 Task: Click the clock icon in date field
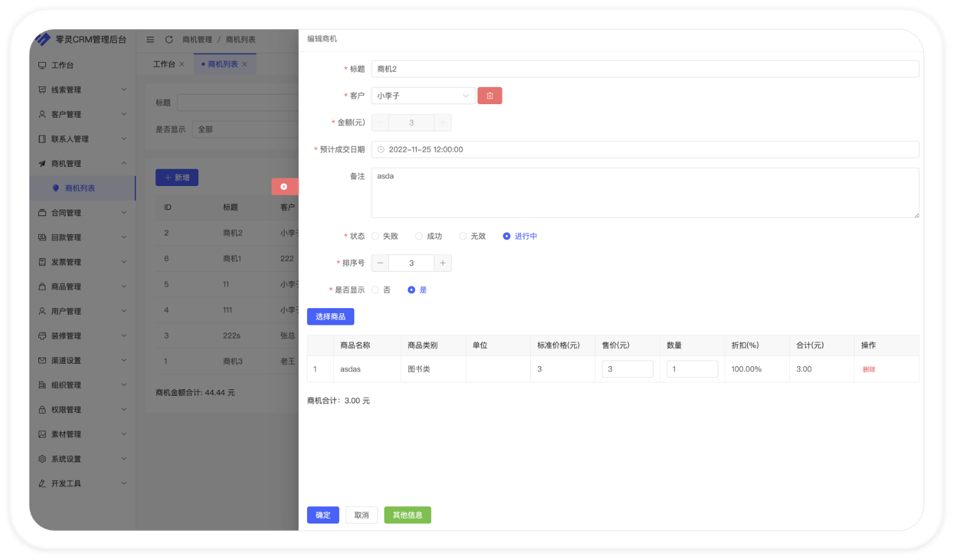click(x=381, y=150)
